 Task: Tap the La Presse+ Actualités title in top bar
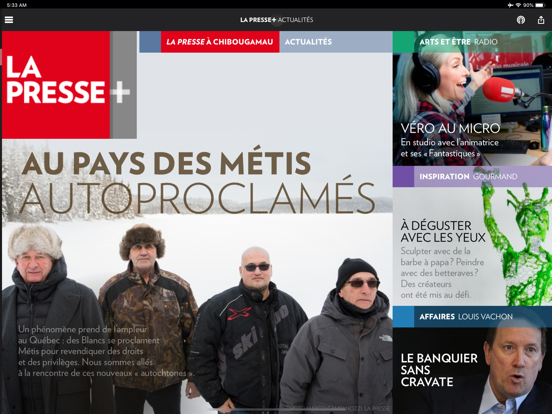pos(276,20)
